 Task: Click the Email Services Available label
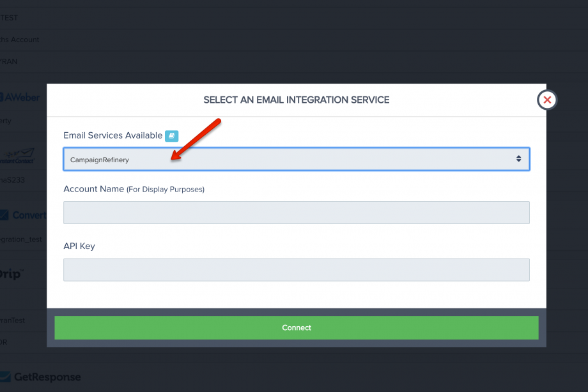click(113, 135)
